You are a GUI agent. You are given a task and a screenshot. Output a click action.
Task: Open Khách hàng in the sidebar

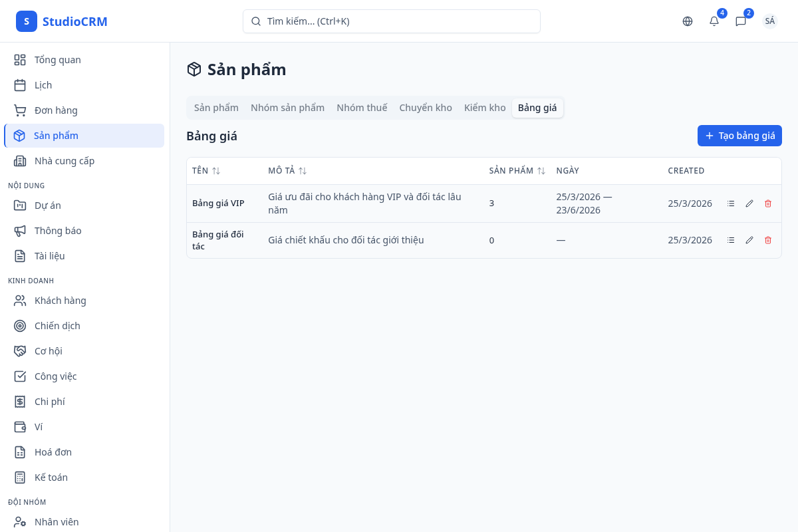60,301
